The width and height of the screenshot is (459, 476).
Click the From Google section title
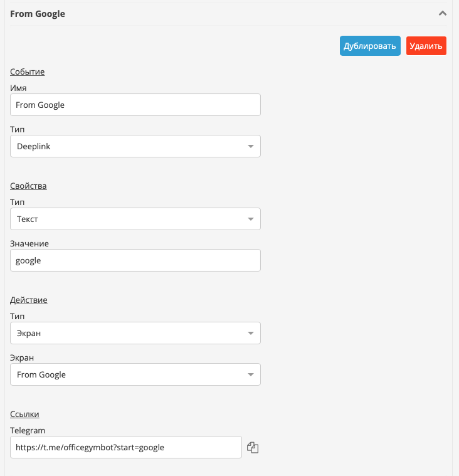[x=38, y=14]
